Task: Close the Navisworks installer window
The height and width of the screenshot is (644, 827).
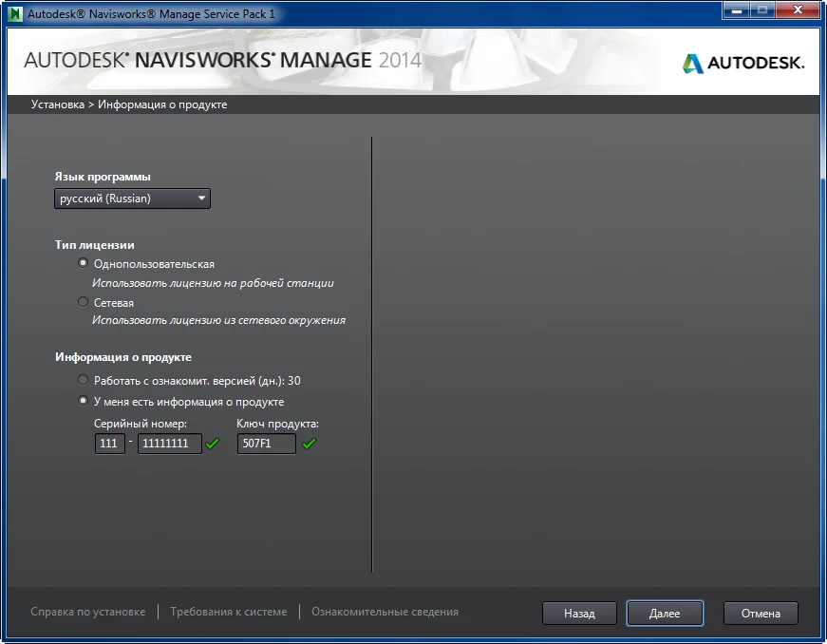Action: 795,11
